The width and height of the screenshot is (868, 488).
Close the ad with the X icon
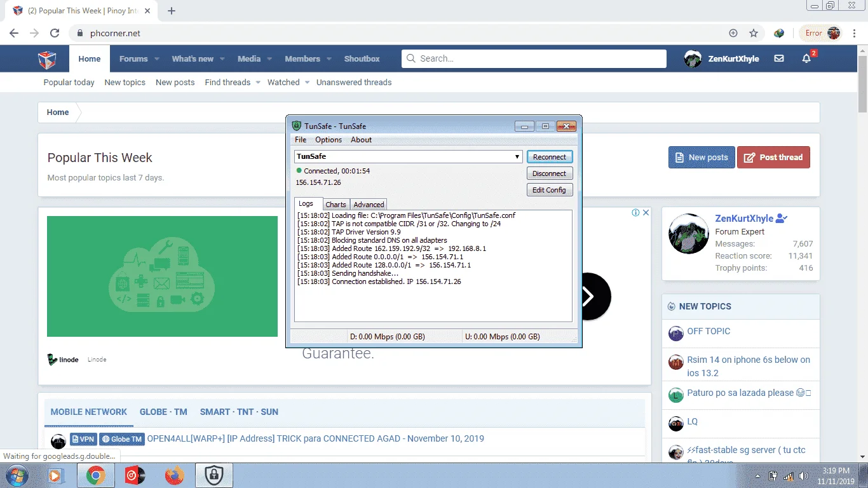pyautogui.click(x=646, y=213)
